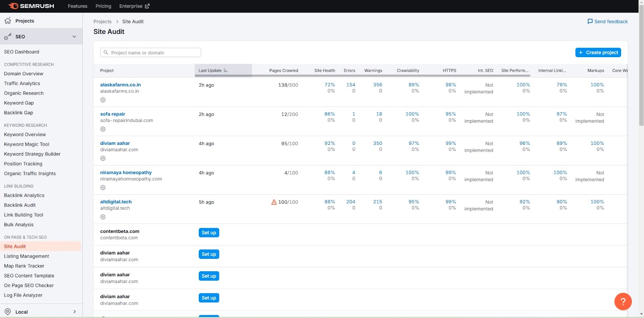Click the 356 warnings value
The height and width of the screenshot is (318, 644).
click(x=378, y=85)
